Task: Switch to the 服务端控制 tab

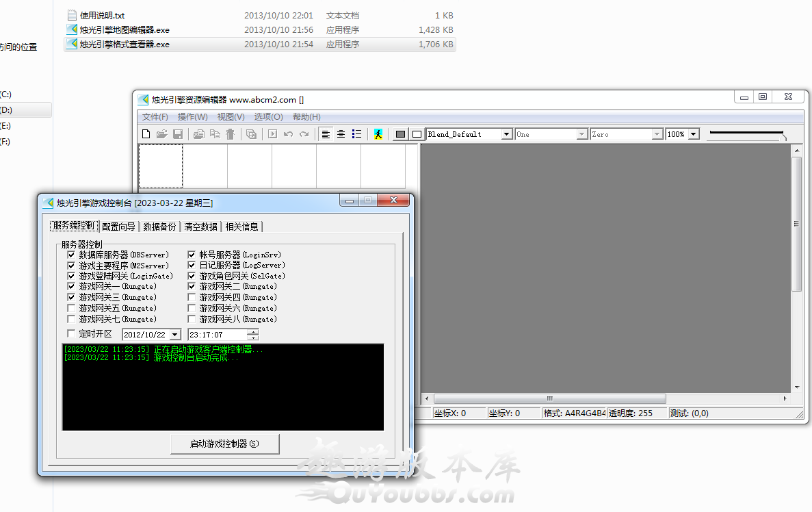Action: [x=74, y=226]
